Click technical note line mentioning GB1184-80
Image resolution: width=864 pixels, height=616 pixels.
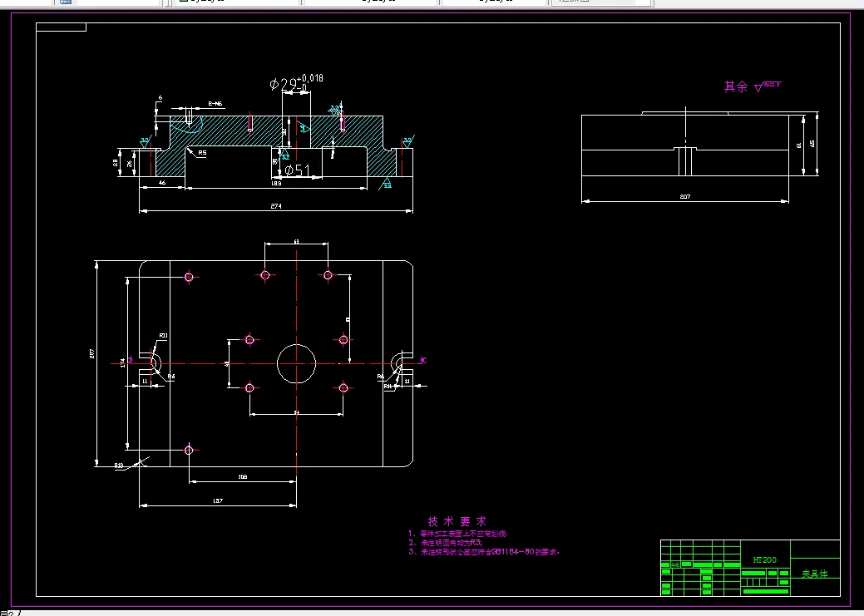pos(484,551)
